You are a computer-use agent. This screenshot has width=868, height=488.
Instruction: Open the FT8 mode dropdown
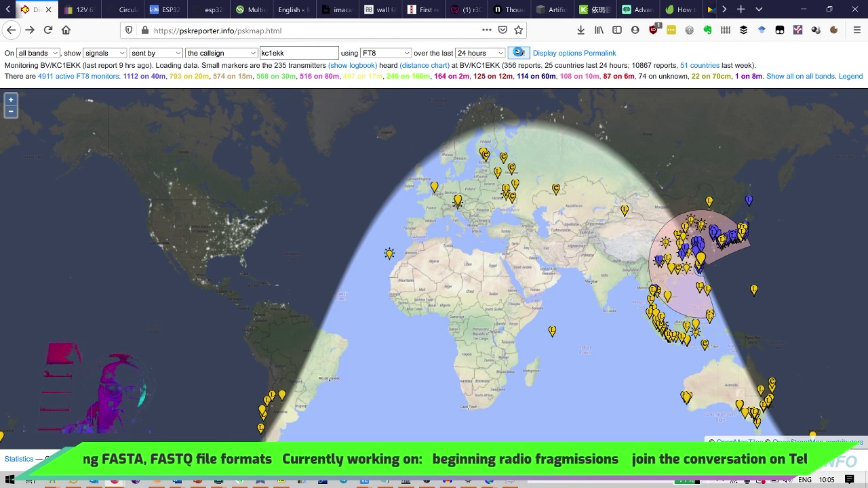pyautogui.click(x=385, y=53)
